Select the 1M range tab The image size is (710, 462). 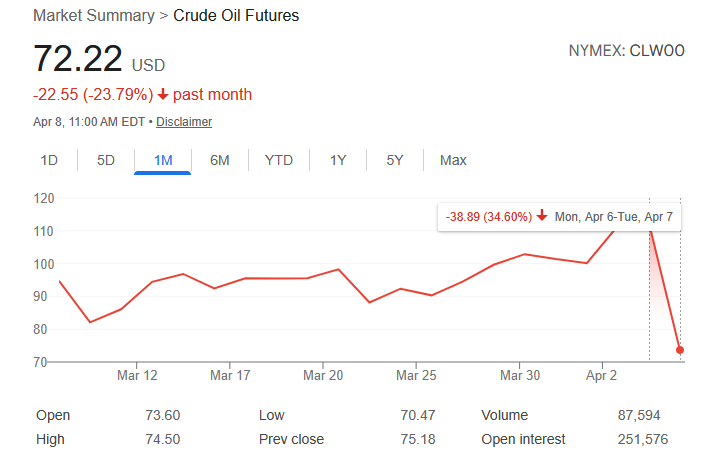pos(163,160)
